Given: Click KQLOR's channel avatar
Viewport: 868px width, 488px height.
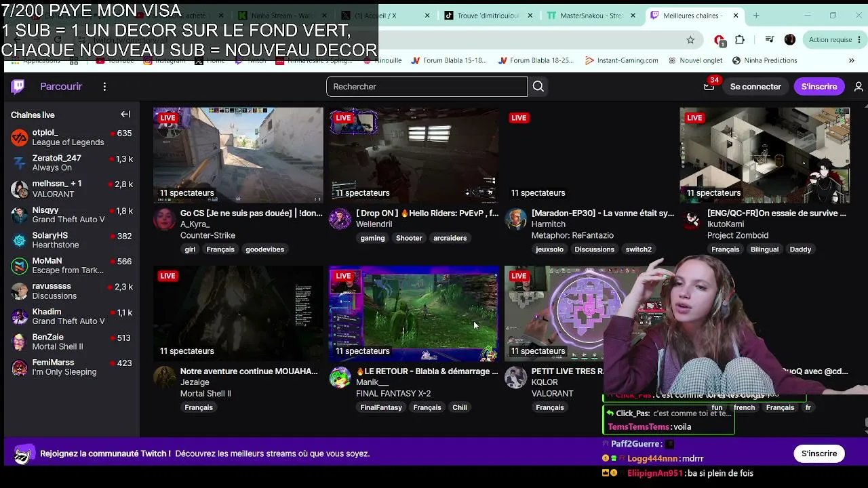Looking at the screenshot, I should click(x=516, y=378).
